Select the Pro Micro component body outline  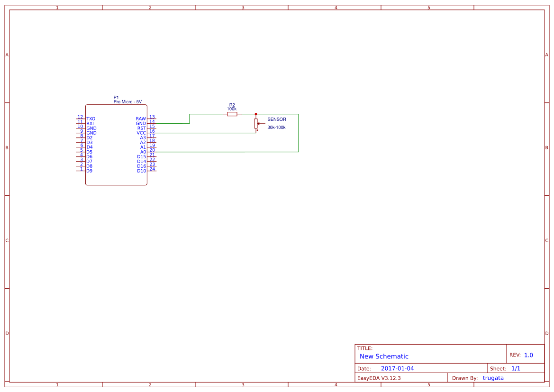click(x=116, y=145)
